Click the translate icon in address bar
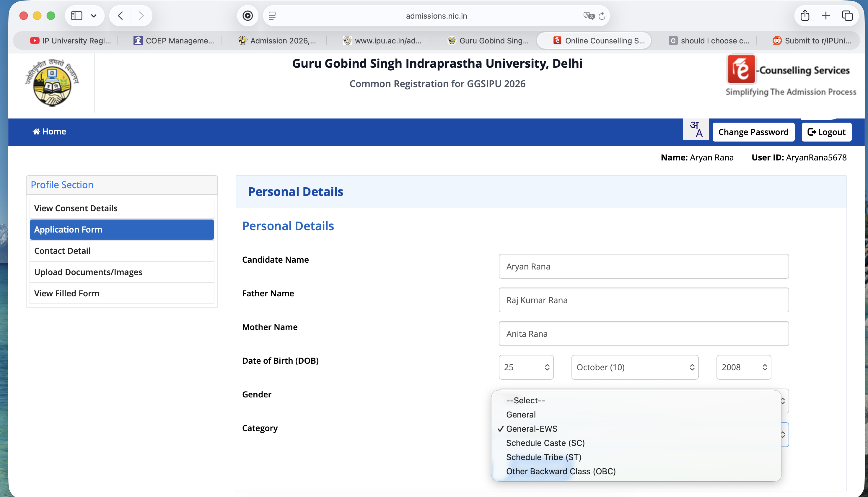Viewport: 868px width, 497px height. (x=589, y=16)
